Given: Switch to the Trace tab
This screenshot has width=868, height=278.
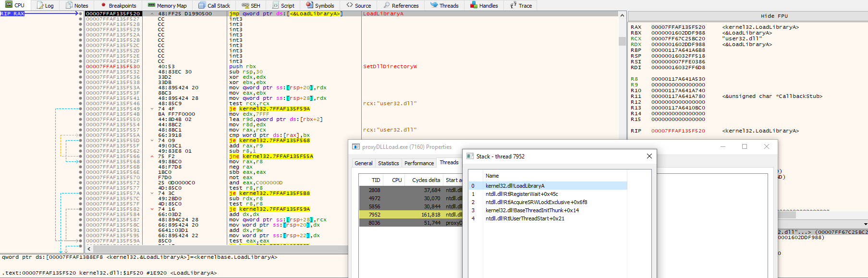Looking at the screenshot, I should [521, 5].
